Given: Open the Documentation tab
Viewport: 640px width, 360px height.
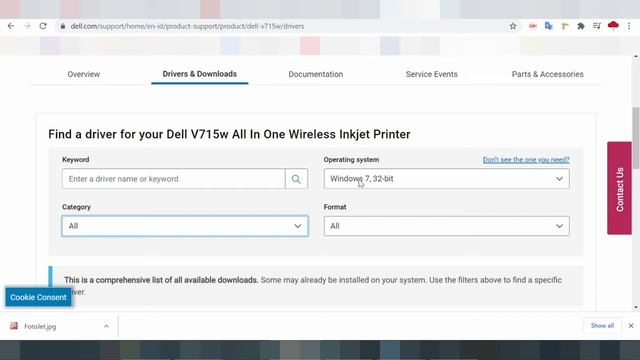Looking at the screenshot, I should pos(316,74).
